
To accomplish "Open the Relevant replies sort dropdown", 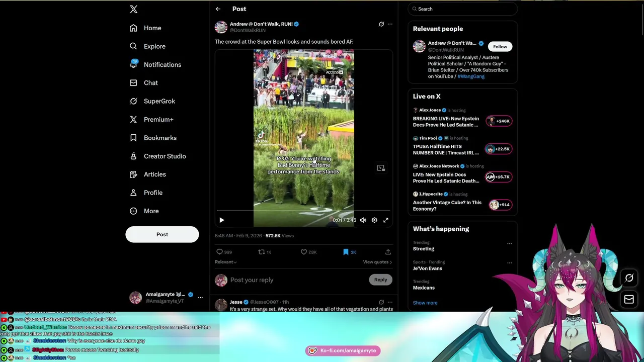I will coord(226,262).
